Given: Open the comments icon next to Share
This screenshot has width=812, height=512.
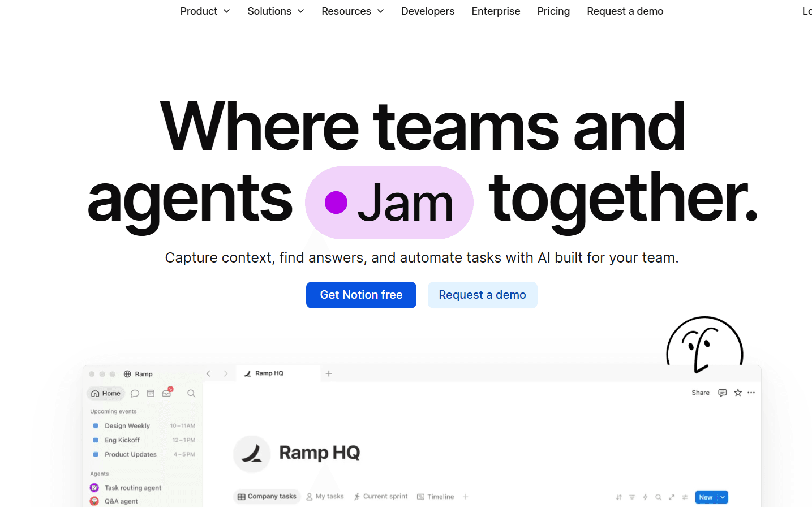Looking at the screenshot, I should pyautogui.click(x=722, y=393).
